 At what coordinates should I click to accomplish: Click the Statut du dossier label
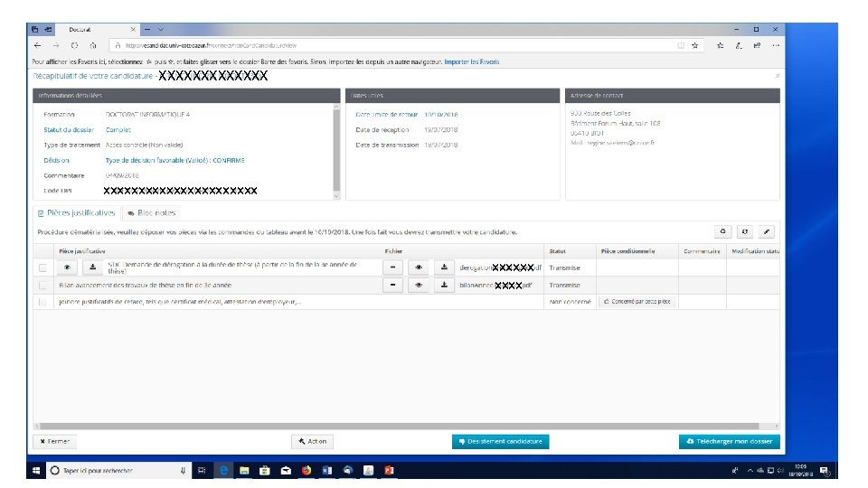tap(69, 130)
